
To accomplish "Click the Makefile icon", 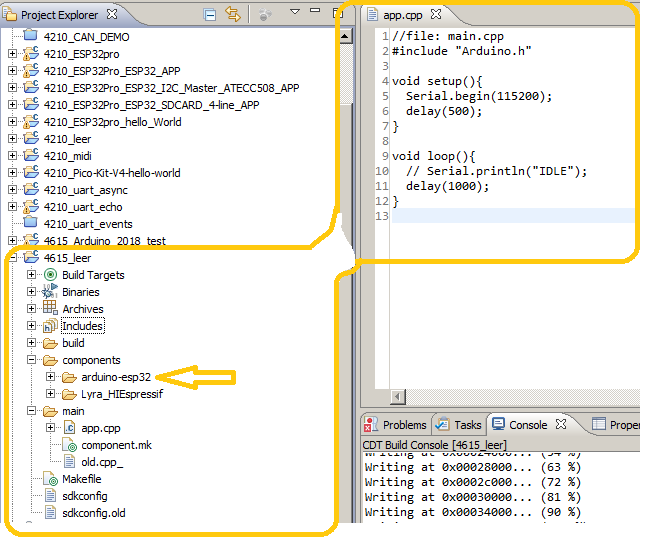I will click(x=51, y=479).
